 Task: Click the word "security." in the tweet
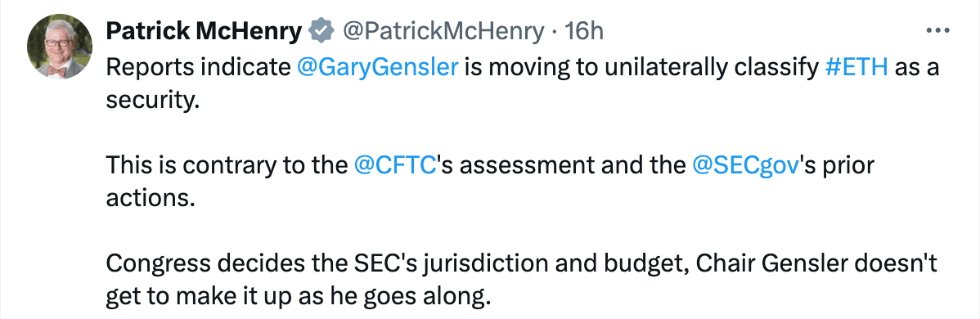pyautogui.click(x=152, y=100)
